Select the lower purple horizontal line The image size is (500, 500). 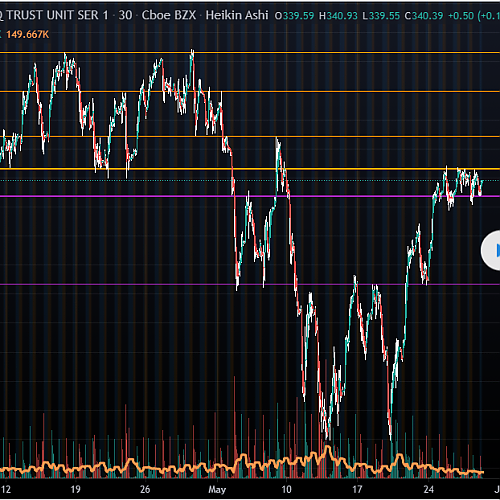pyautogui.click(x=250, y=284)
